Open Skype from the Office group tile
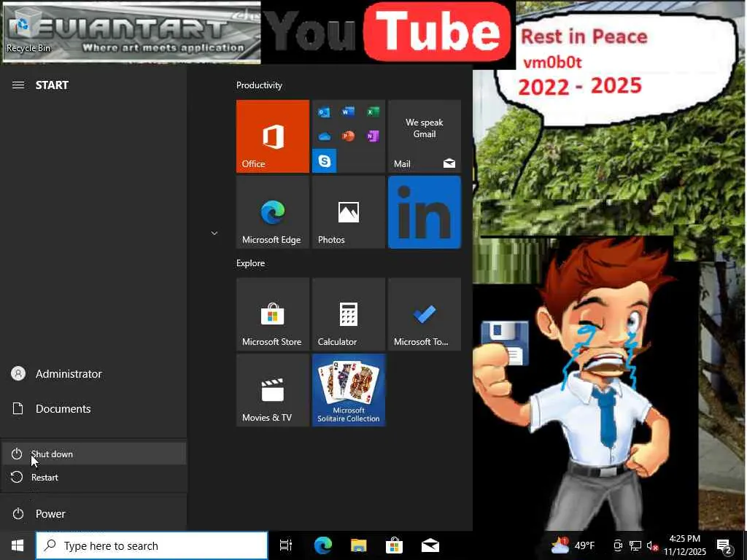The height and width of the screenshot is (560, 747). [324, 161]
